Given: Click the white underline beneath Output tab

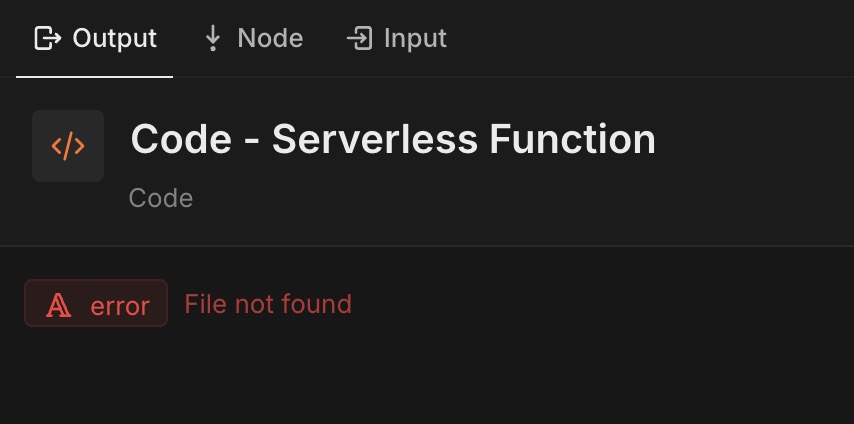Looking at the screenshot, I should point(95,77).
